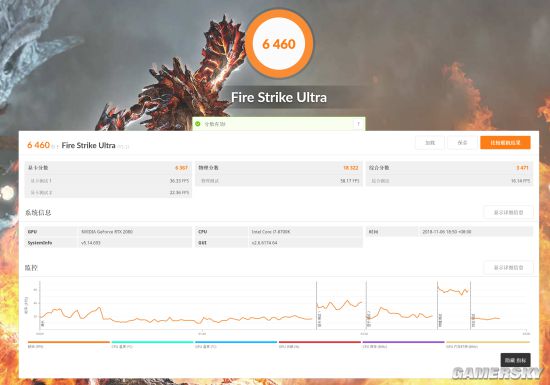
Task: Click the big orange 6 460 score circle
Action: point(279,44)
